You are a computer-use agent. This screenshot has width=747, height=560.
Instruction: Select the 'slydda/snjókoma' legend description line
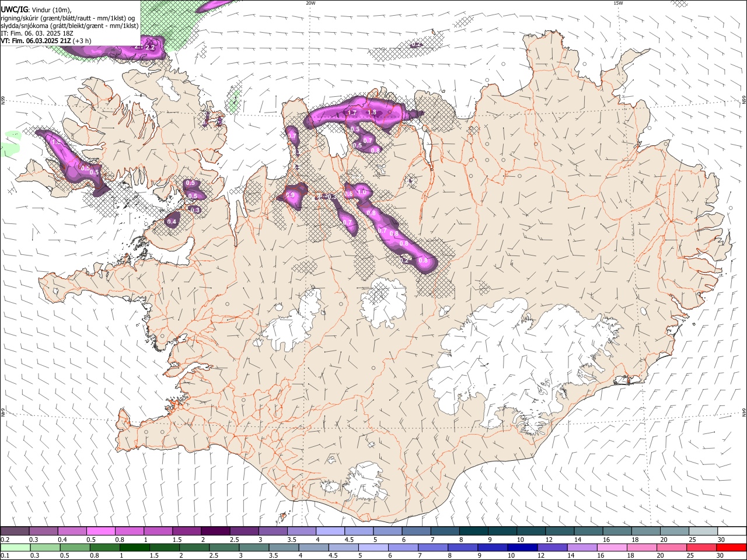tap(69, 26)
